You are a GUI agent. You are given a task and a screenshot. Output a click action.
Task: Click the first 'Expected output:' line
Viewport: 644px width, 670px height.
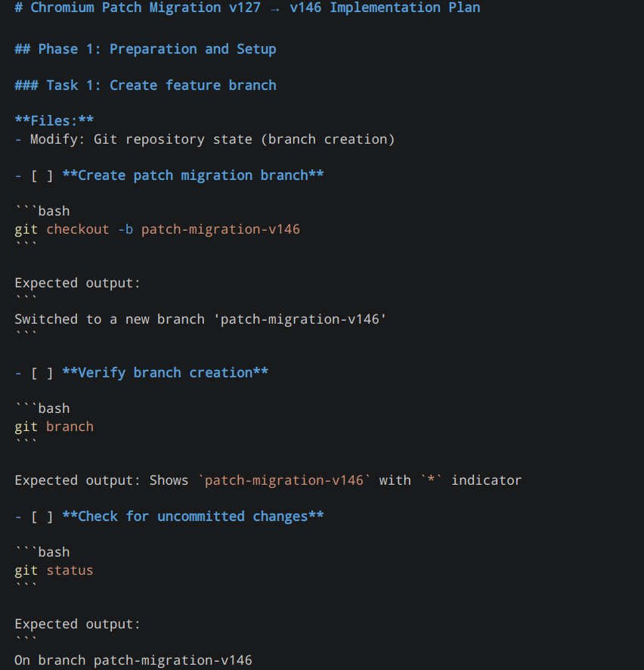[x=77, y=284]
